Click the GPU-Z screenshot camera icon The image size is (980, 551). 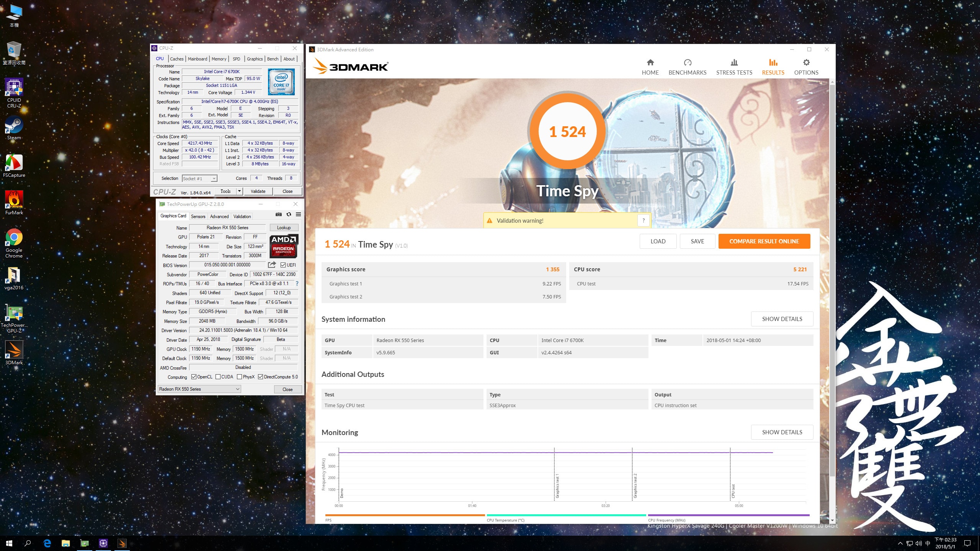279,215
